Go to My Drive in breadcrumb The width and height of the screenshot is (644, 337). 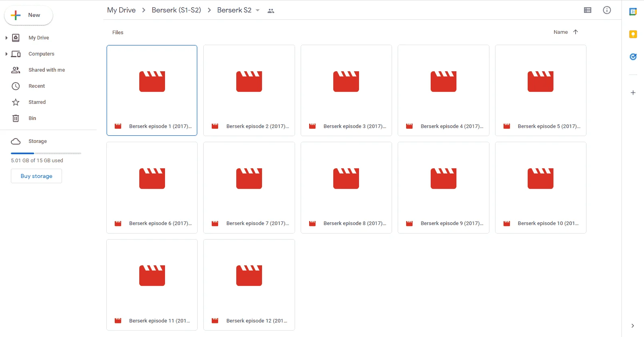click(x=121, y=10)
